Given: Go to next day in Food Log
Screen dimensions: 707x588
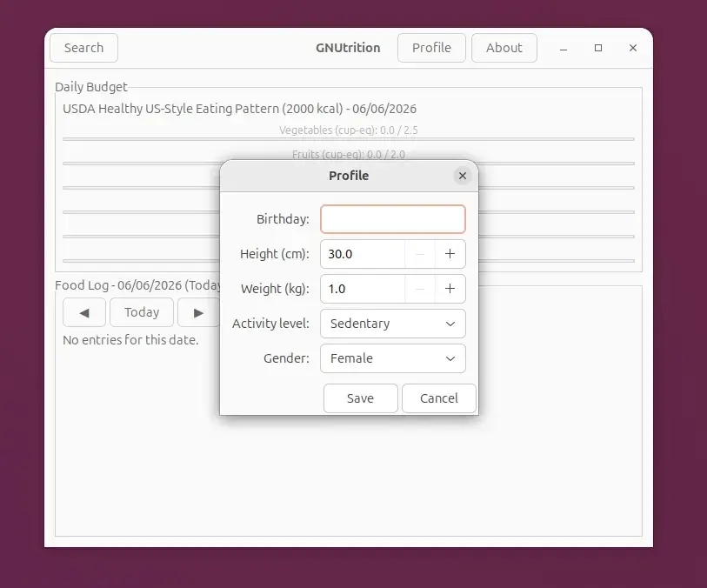Looking at the screenshot, I should pos(198,312).
